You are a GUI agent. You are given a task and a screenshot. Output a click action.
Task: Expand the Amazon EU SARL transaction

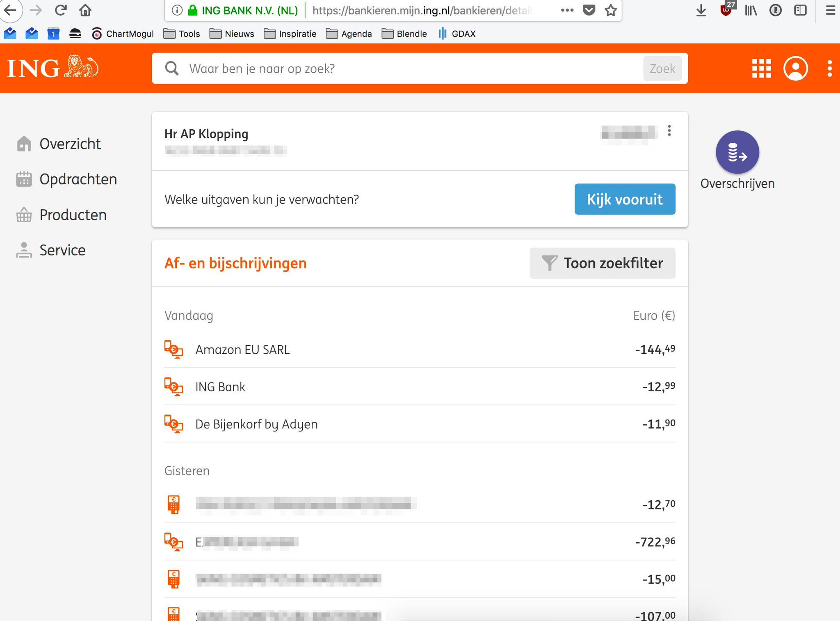click(420, 349)
